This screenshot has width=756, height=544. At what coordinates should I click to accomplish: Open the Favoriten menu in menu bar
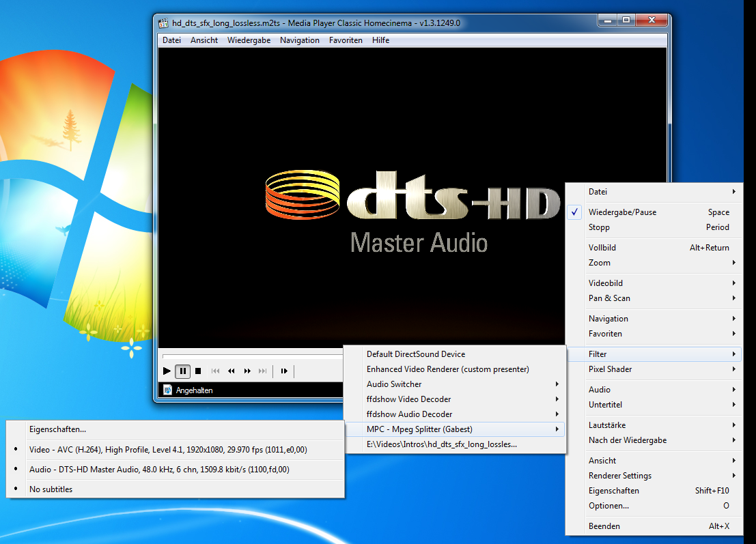(x=346, y=40)
